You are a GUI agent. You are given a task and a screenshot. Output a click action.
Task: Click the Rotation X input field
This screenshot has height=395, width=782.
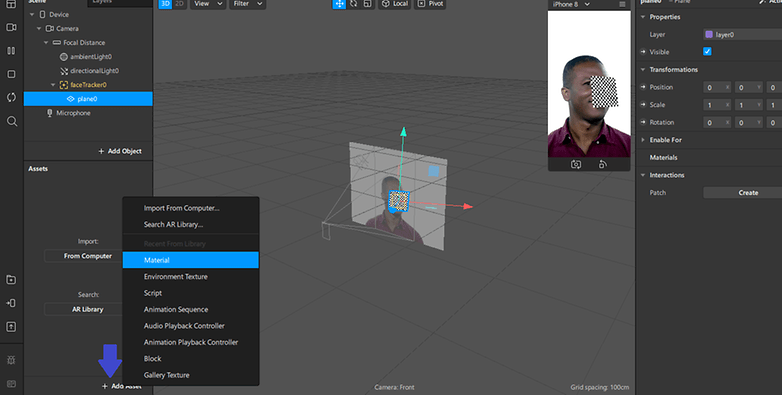tap(717, 122)
